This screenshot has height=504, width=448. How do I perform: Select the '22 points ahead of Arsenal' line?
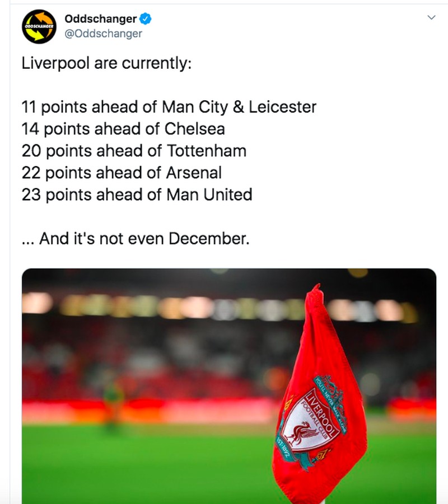pyautogui.click(x=122, y=173)
